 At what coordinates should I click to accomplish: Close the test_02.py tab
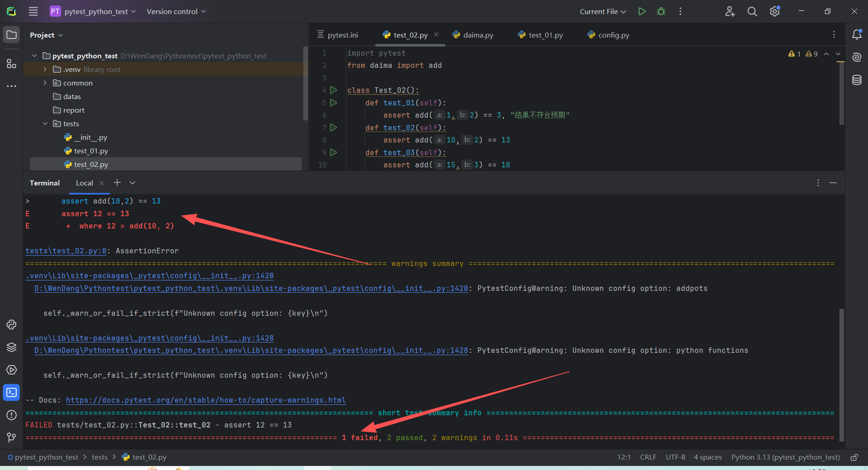pyautogui.click(x=436, y=34)
